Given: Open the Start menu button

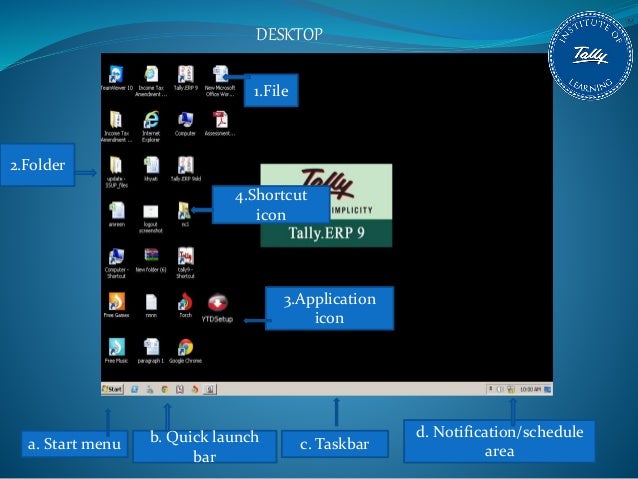Looking at the screenshot, I should pyautogui.click(x=112, y=389).
